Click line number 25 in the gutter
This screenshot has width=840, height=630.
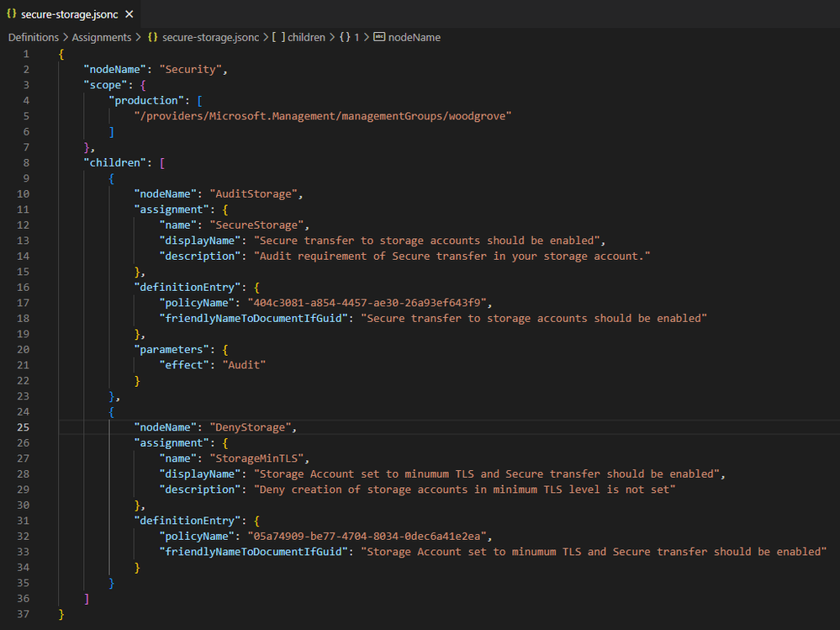tap(23, 427)
